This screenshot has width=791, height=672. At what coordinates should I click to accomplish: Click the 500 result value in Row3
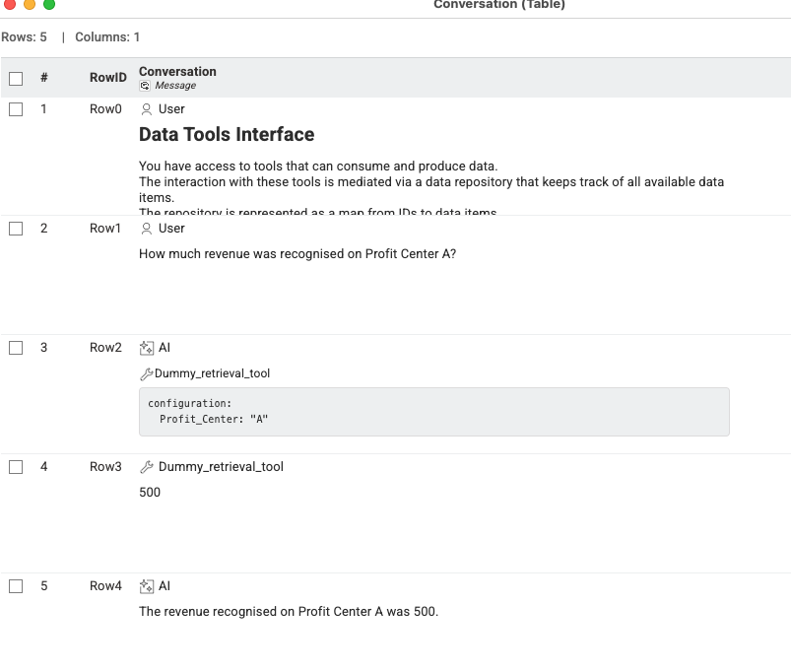point(150,493)
